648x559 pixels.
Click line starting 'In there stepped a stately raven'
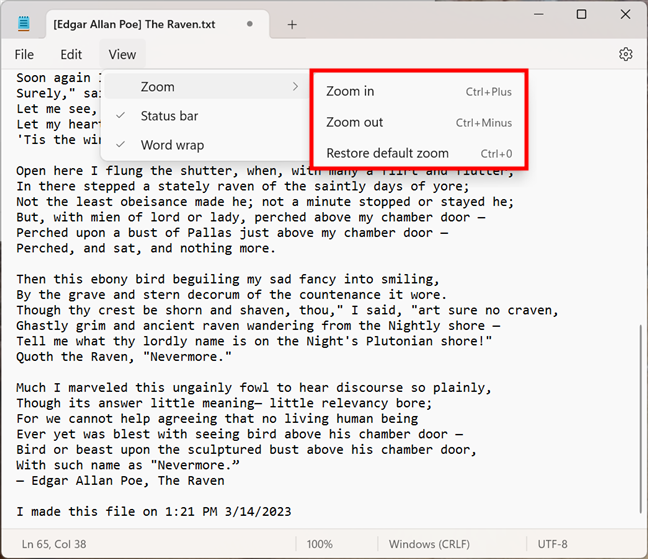(243, 186)
